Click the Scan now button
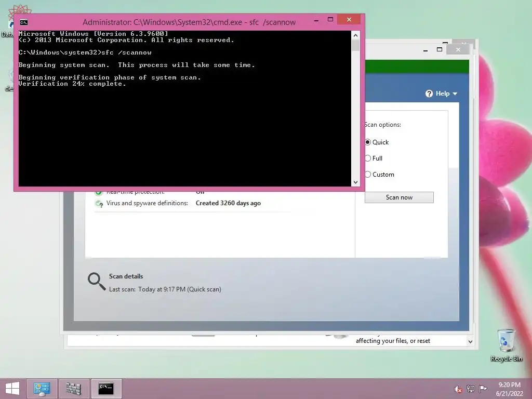 pyautogui.click(x=399, y=197)
